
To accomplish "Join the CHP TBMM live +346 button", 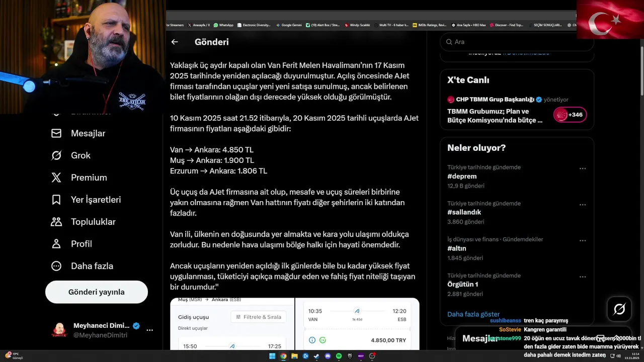I will coord(570,115).
